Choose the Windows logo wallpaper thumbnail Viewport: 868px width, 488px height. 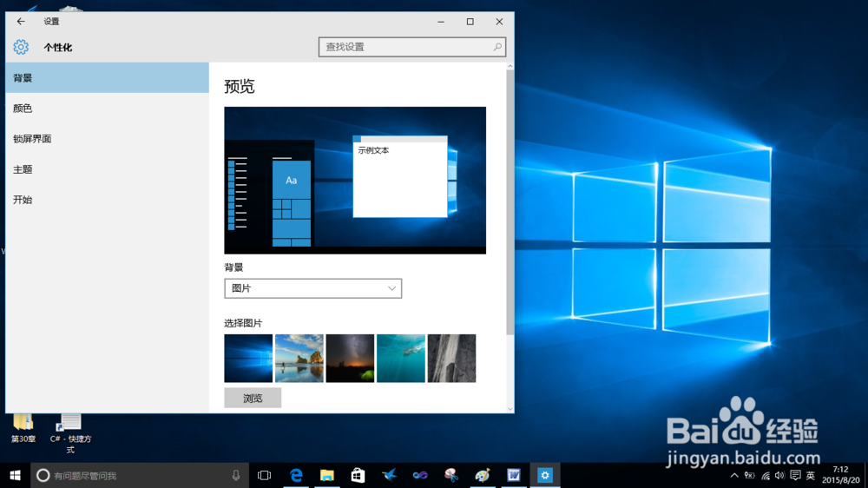coord(248,358)
